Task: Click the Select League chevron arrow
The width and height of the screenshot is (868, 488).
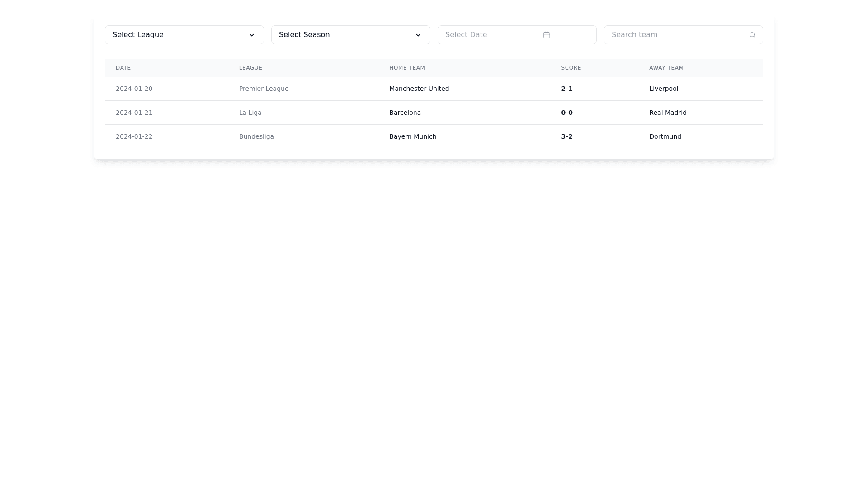Action: click(x=252, y=35)
